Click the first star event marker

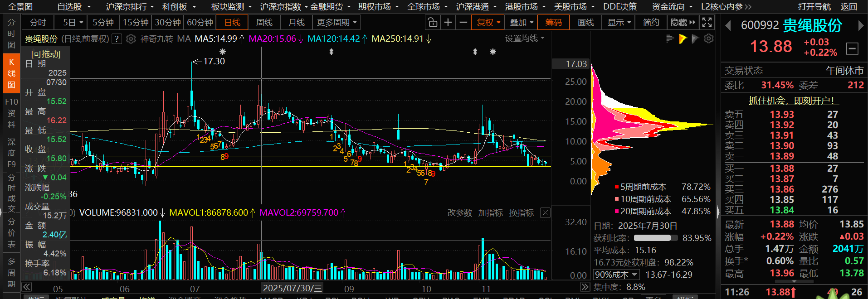click(x=222, y=52)
